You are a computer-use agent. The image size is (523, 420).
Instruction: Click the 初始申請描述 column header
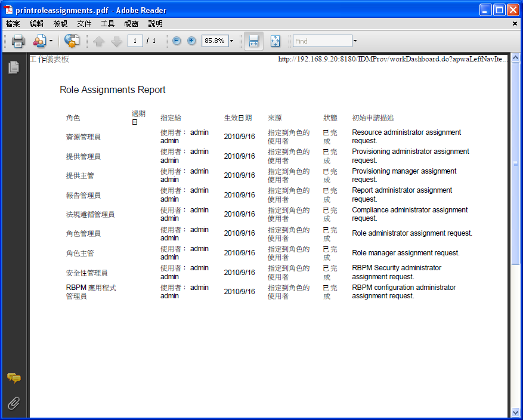point(373,118)
